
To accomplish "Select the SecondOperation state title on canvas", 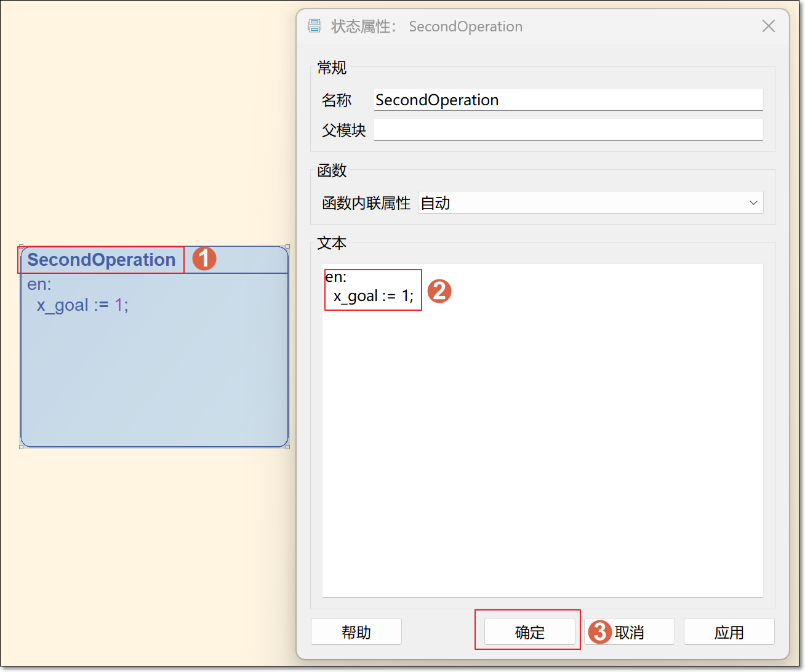I will pos(102,260).
